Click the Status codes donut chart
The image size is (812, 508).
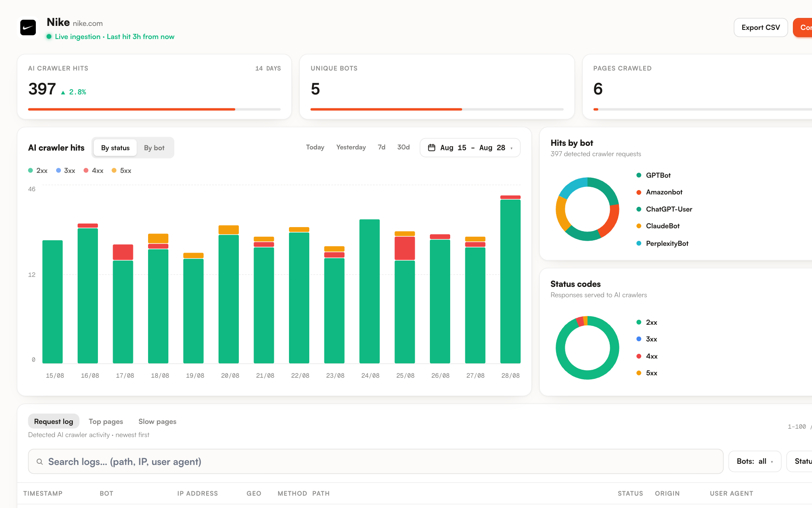(587, 347)
